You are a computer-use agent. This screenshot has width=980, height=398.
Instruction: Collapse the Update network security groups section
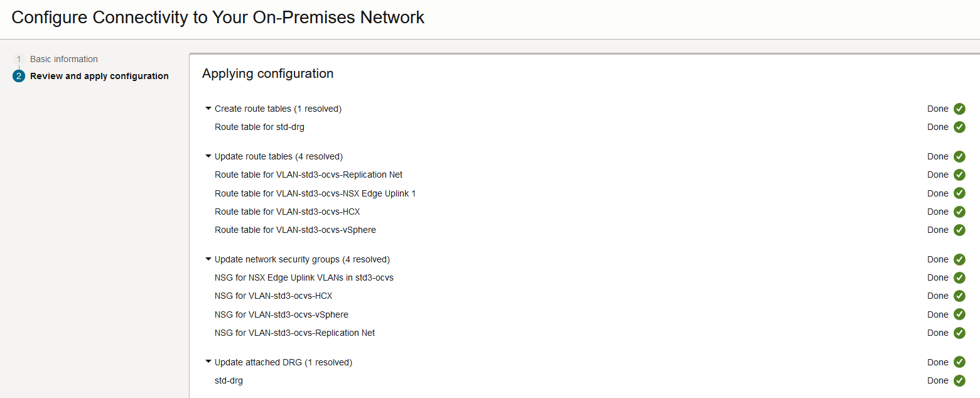pos(208,259)
